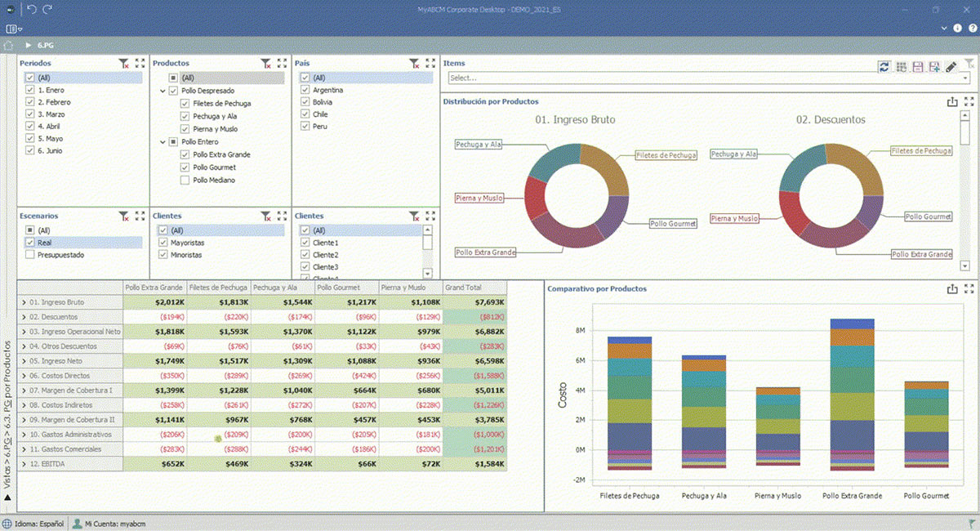Enable the Pollo Mediano checkbox

(185, 180)
